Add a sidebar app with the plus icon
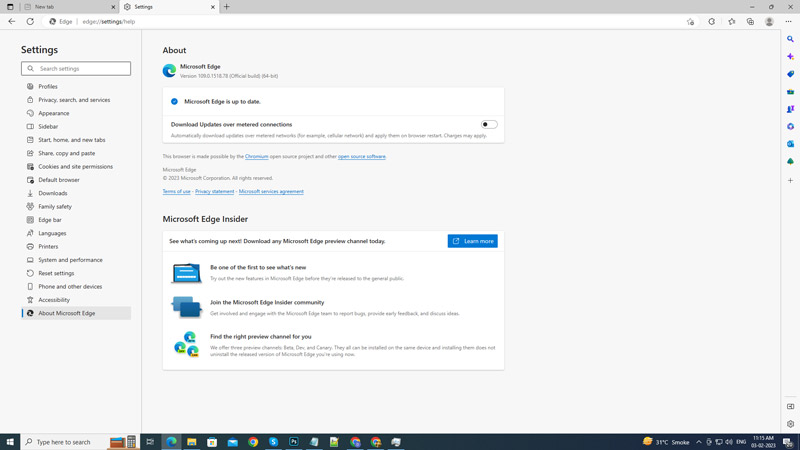Image resolution: width=800 pixels, height=450 pixels. tap(790, 180)
